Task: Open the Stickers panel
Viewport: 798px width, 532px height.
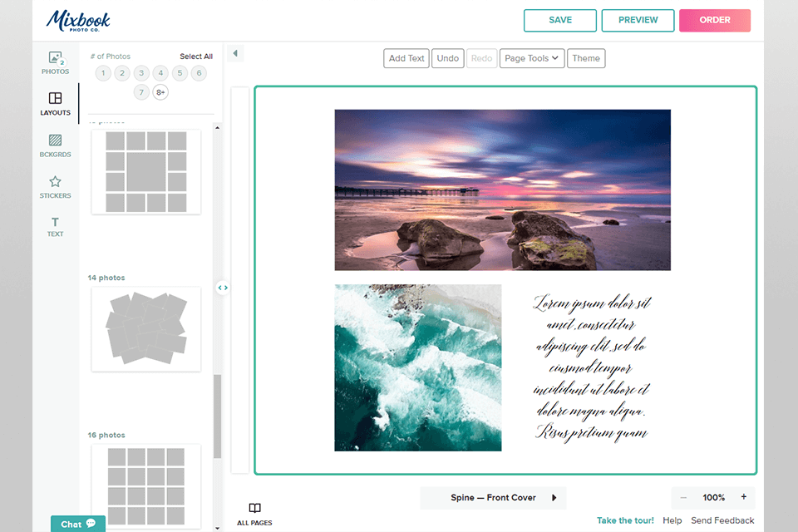Action: pyautogui.click(x=55, y=187)
